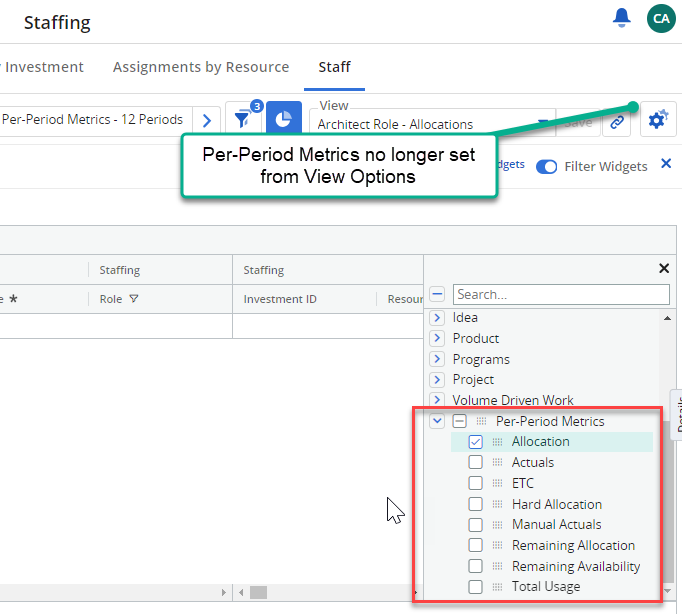682x614 pixels.
Task: Click drag handle next to Remaining Availability
Action: pos(497,566)
